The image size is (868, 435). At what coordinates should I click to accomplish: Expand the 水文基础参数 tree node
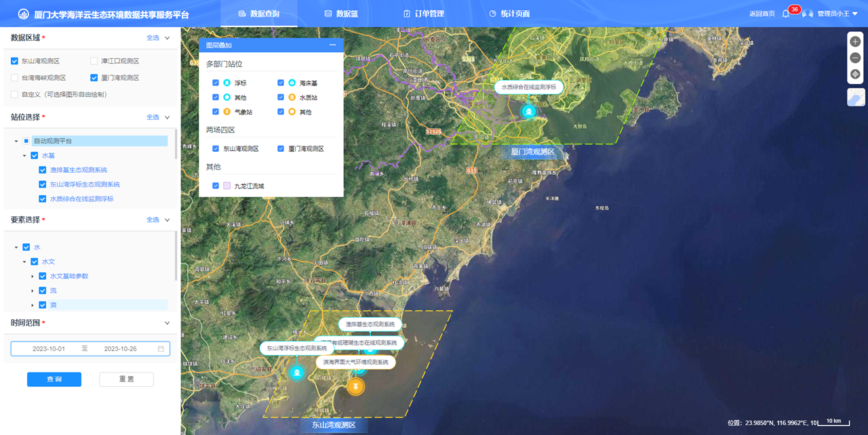32,276
